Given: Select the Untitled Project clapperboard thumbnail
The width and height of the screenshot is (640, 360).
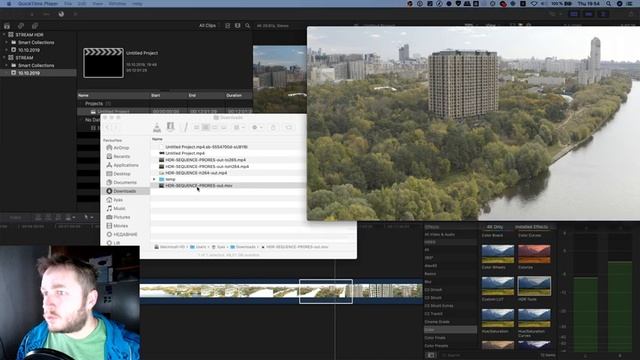Looking at the screenshot, I should (x=103, y=63).
